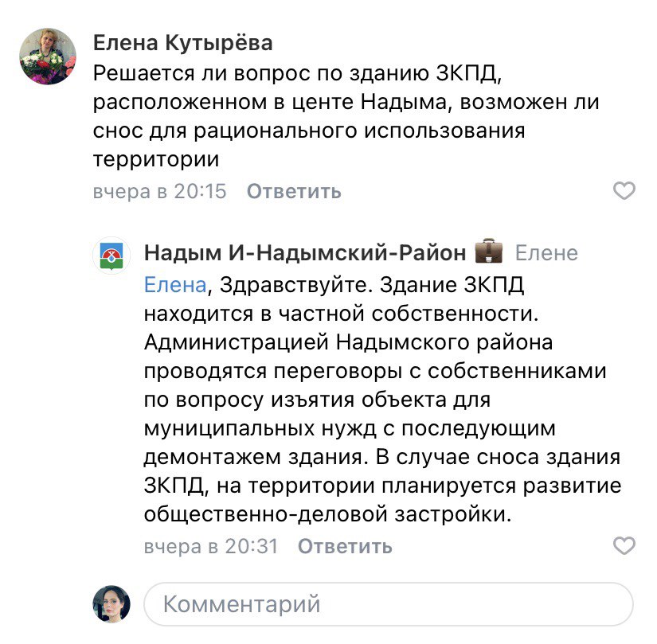Screen dimensions: 657x644
Task: Open Елена Кутырёва's profile photo
Action: pyautogui.click(x=49, y=57)
